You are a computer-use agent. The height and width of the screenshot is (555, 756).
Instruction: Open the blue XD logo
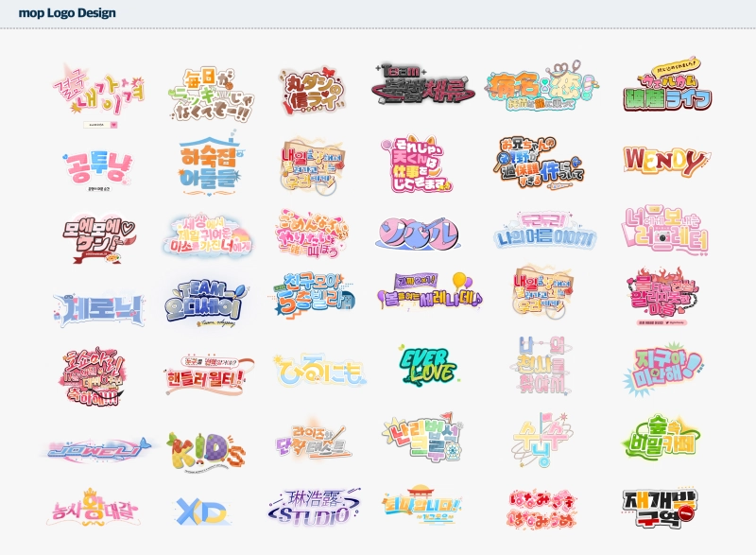[204, 511]
